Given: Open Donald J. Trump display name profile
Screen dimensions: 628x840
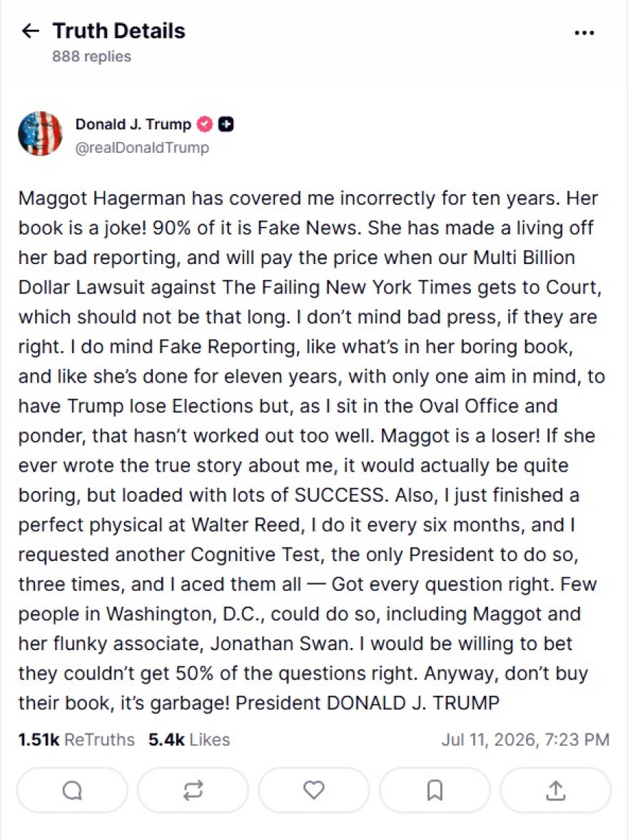Looking at the screenshot, I should [133, 124].
